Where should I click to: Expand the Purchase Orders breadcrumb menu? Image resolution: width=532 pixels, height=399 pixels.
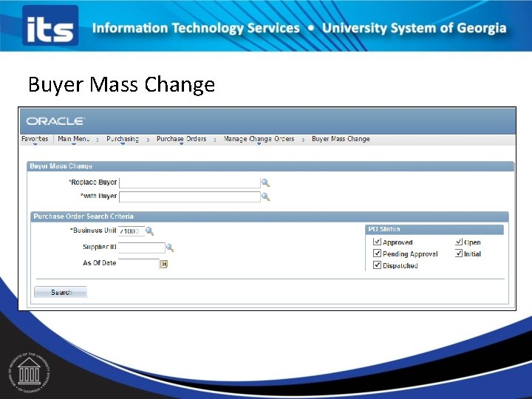181,139
